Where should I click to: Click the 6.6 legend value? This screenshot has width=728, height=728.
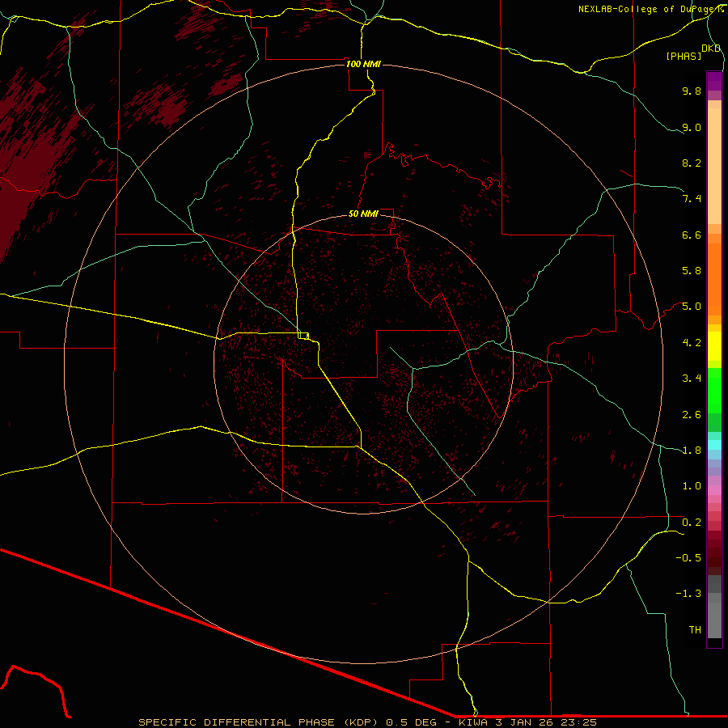692,235
